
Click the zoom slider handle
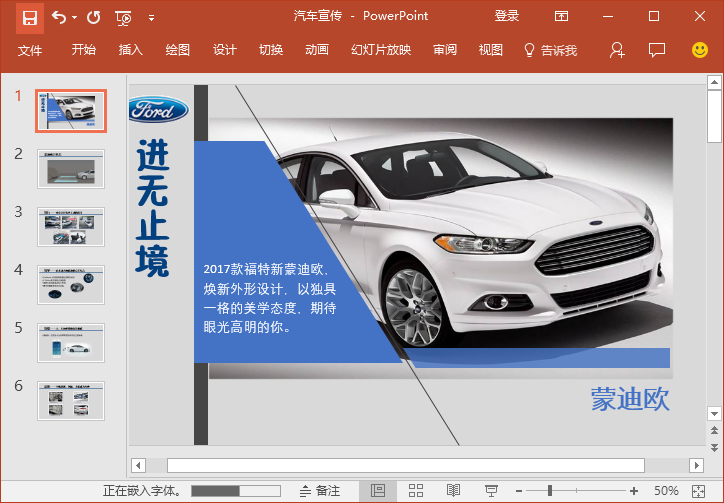pyautogui.click(x=549, y=490)
